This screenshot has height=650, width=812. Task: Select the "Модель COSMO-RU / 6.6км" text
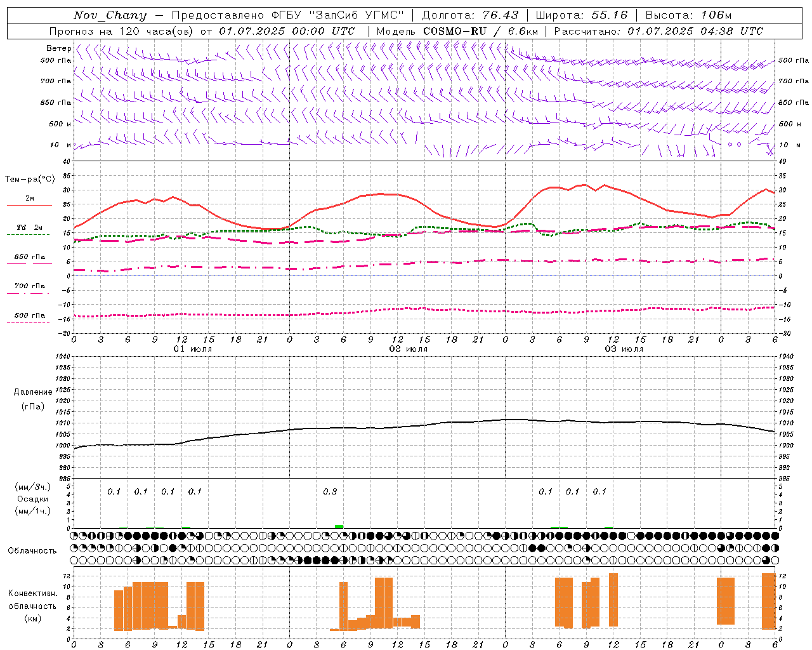pos(457,31)
